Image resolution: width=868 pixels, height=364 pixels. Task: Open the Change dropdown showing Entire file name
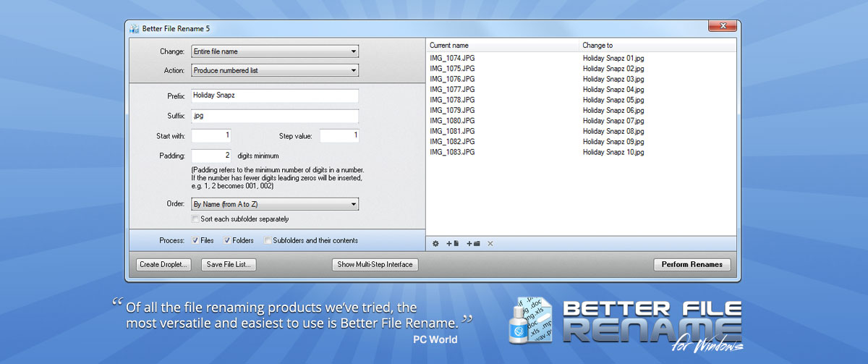pos(275,51)
